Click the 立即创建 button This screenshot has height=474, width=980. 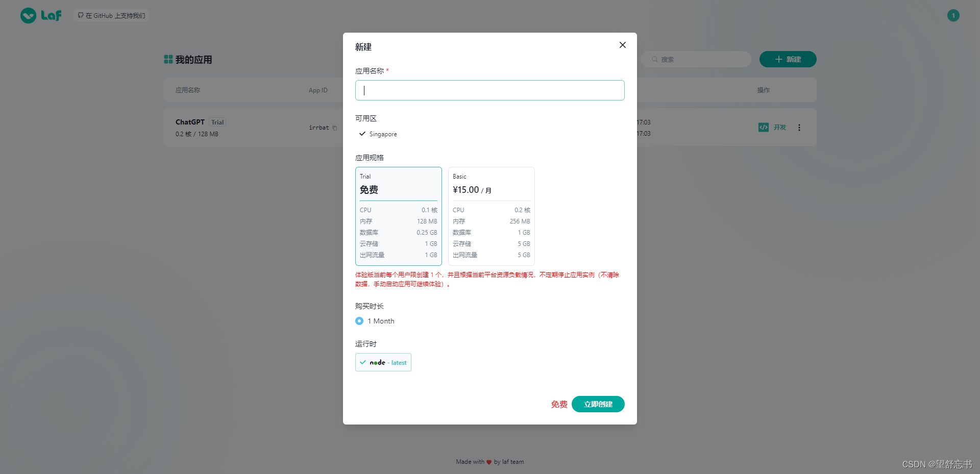click(598, 404)
